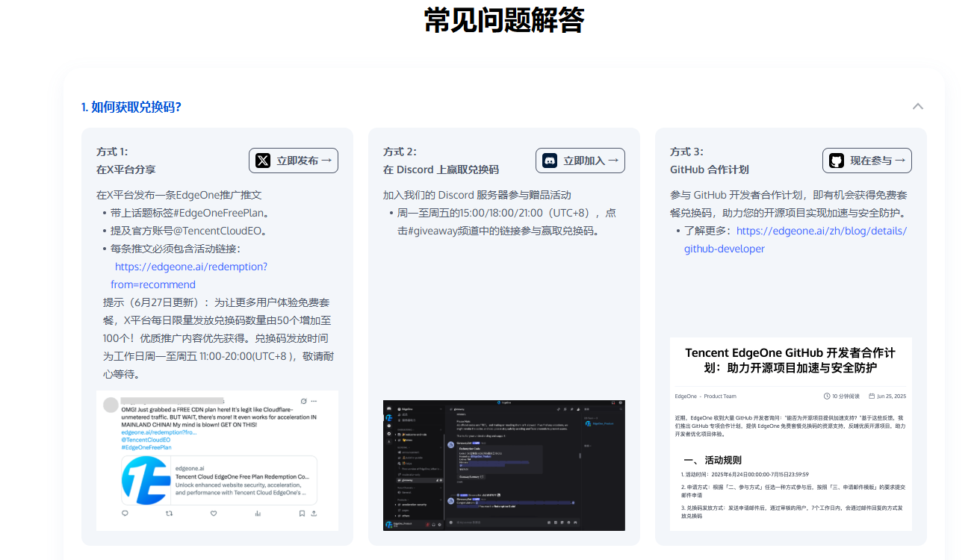Click the line 提及官方账号@TencentCloudEO

pyautogui.click(x=190, y=231)
